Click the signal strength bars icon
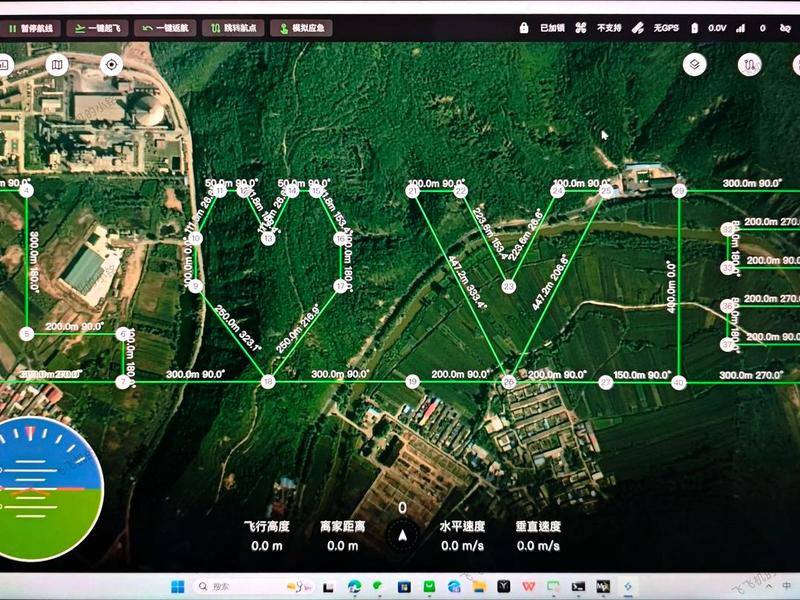The height and width of the screenshot is (600, 800). coord(740,28)
